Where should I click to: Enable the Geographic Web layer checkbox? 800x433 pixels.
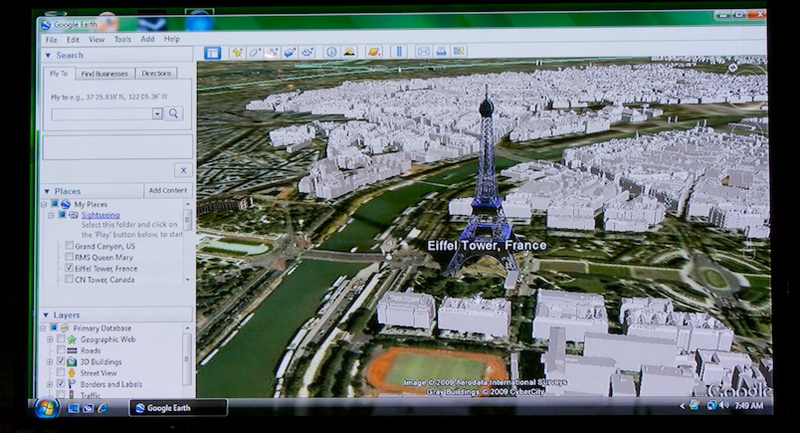[61, 339]
